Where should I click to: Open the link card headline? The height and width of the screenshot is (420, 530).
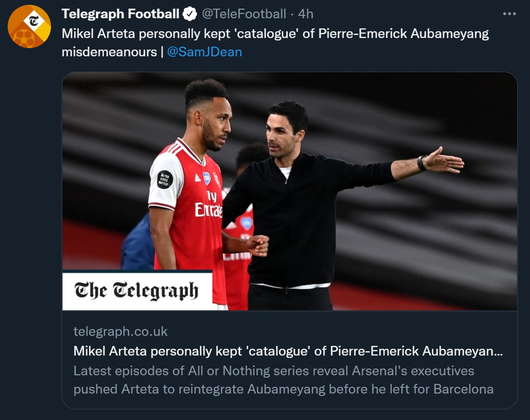(x=288, y=351)
